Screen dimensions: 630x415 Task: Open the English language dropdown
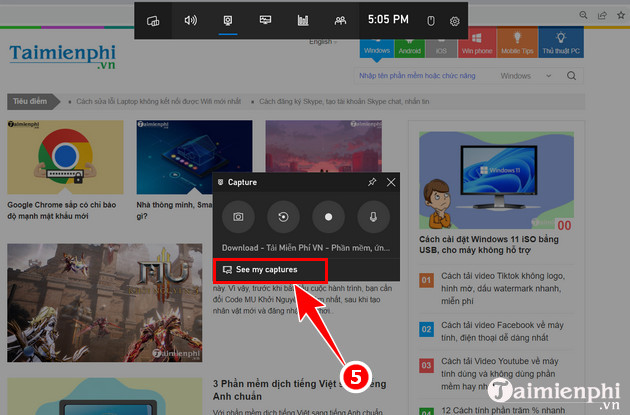pos(323,42)
